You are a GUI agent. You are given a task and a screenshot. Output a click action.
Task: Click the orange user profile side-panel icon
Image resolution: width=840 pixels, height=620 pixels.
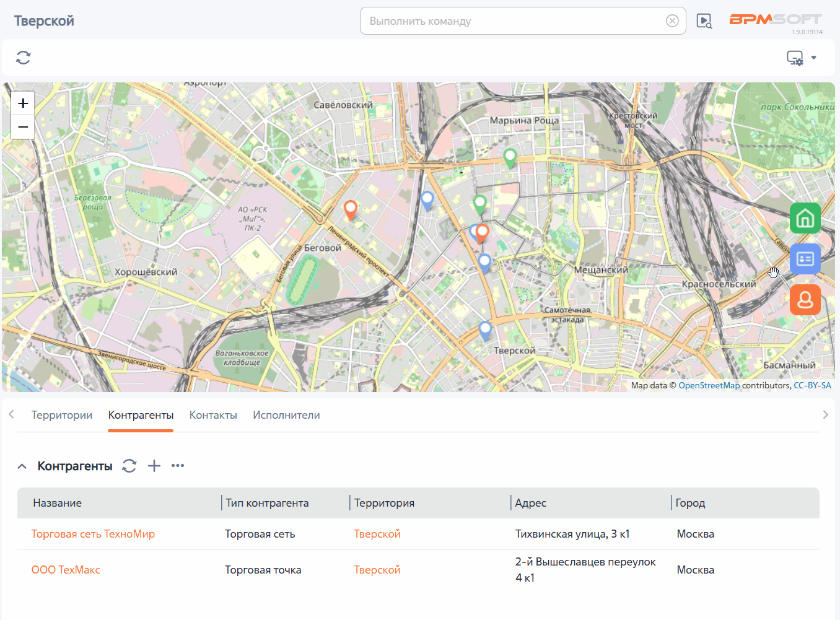click(805, 300)
